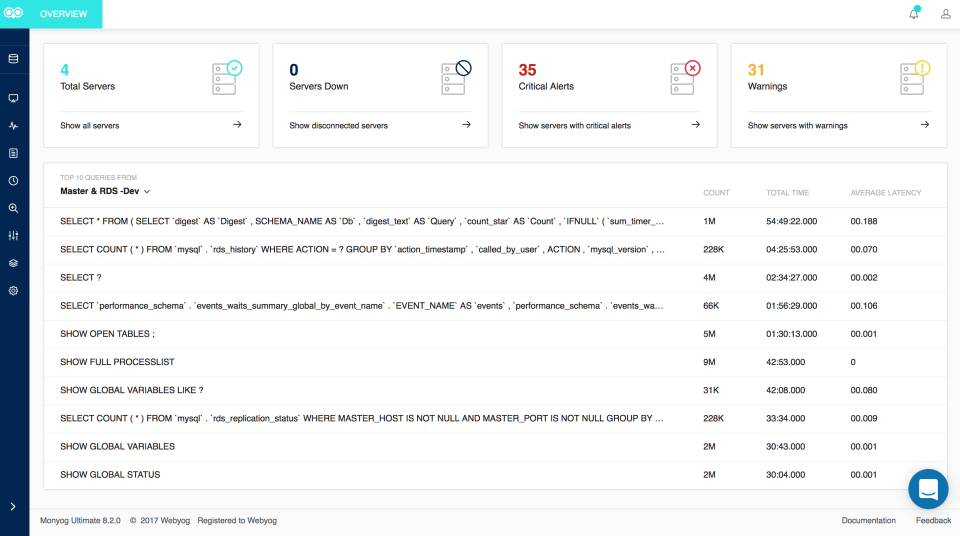Click total time value 42:08.000
The width and height of the screenshot is (960, 536).
(786, 390)
